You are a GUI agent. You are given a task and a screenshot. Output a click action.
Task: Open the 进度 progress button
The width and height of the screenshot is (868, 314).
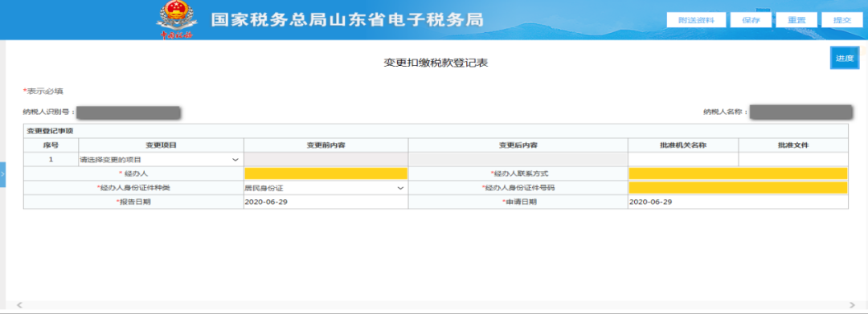point(845,58)
